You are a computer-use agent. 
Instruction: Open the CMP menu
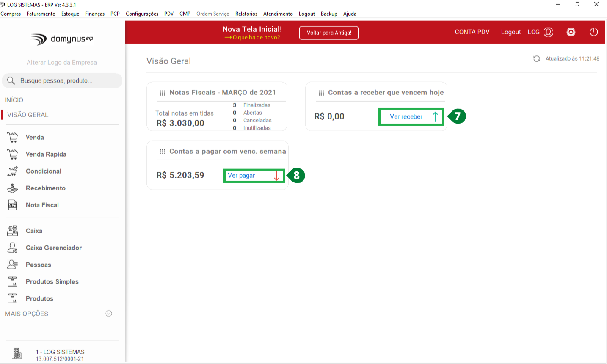[185, 14]
